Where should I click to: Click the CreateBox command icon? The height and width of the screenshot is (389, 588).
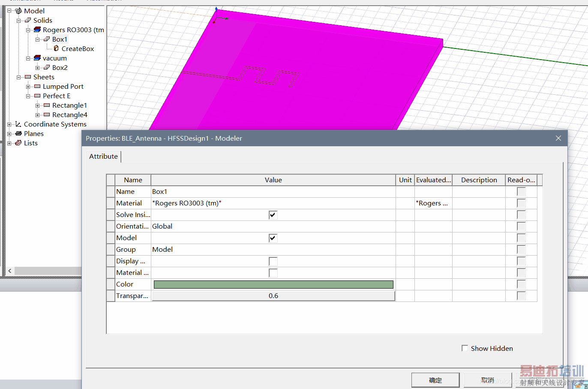tap(56, 48)
